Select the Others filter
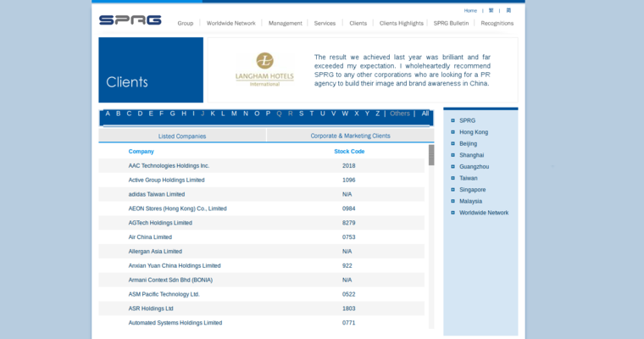Image resolution: width=644 pixels, height=339 pixels. [x=400, y=114]
